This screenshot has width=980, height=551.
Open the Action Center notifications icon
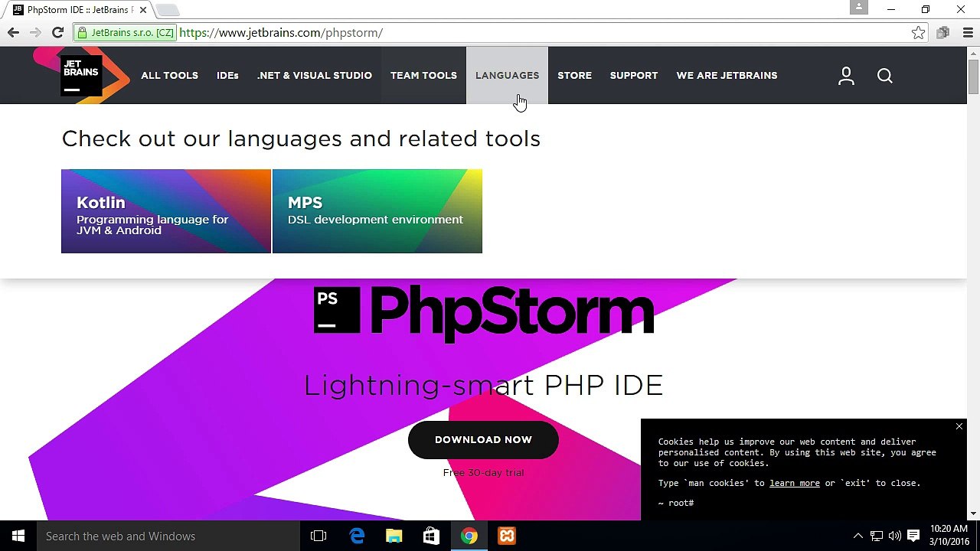pyautogui.click(x=913, y=536)
